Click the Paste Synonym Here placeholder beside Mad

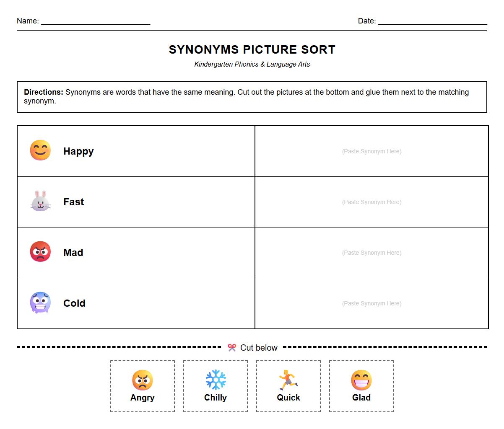pos(371,253)
